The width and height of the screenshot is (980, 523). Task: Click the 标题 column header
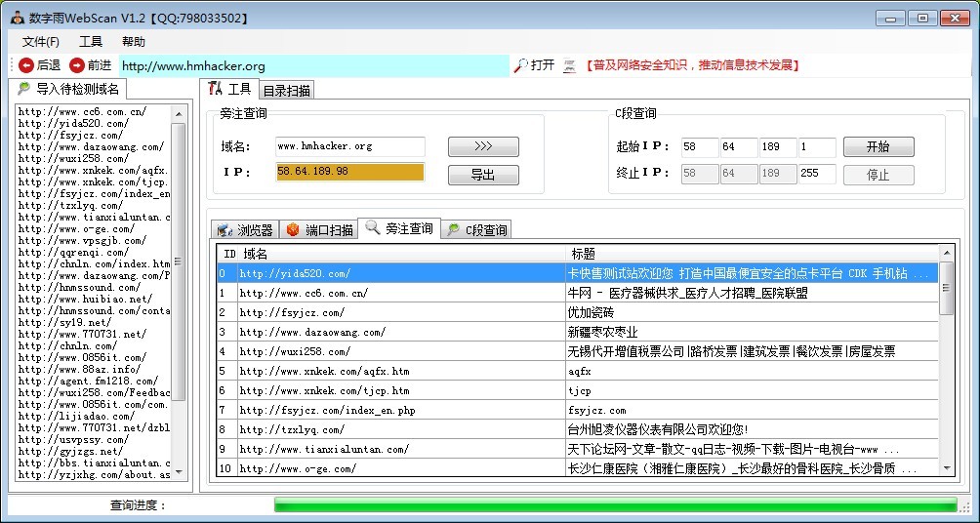pos(753,254)
